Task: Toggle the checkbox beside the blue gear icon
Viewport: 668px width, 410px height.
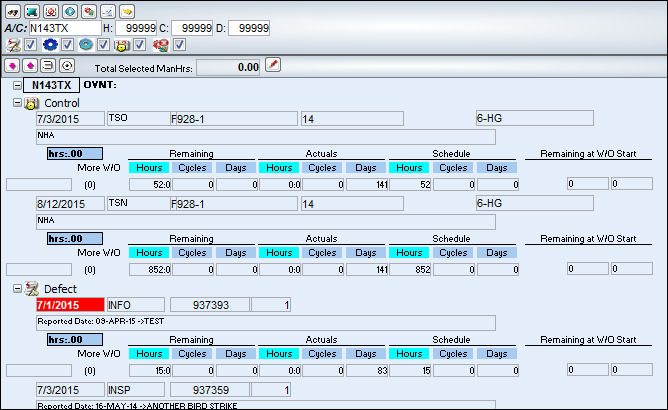Action: (x=67, y=44)
